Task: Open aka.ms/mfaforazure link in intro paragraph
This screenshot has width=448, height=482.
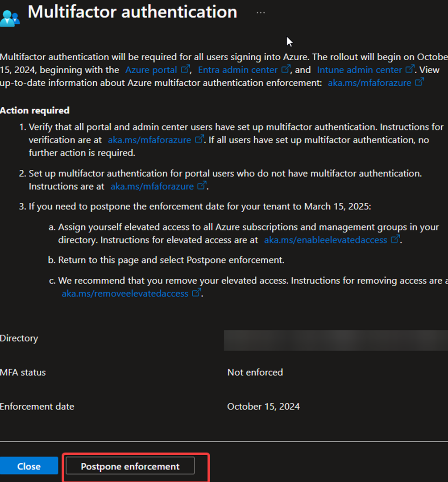Action: 369,83
